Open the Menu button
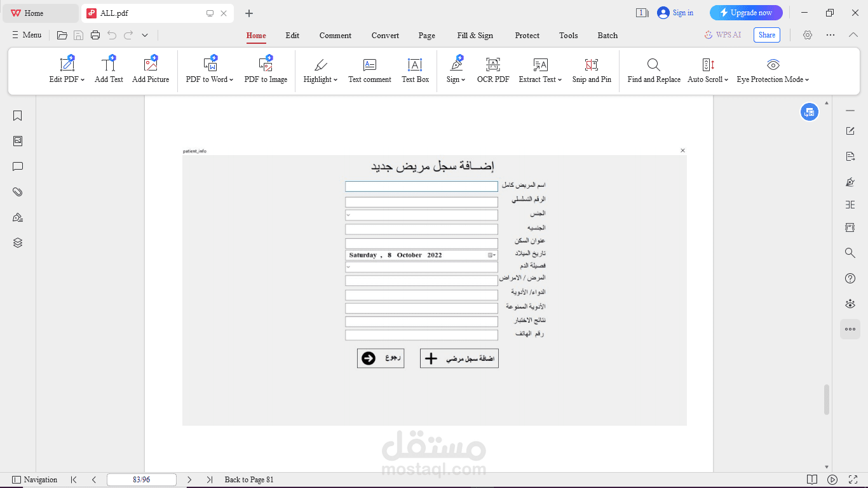Image resolution: width=868 pixels, height=488 pixels. pyautogui.click(x=27, y=35)
